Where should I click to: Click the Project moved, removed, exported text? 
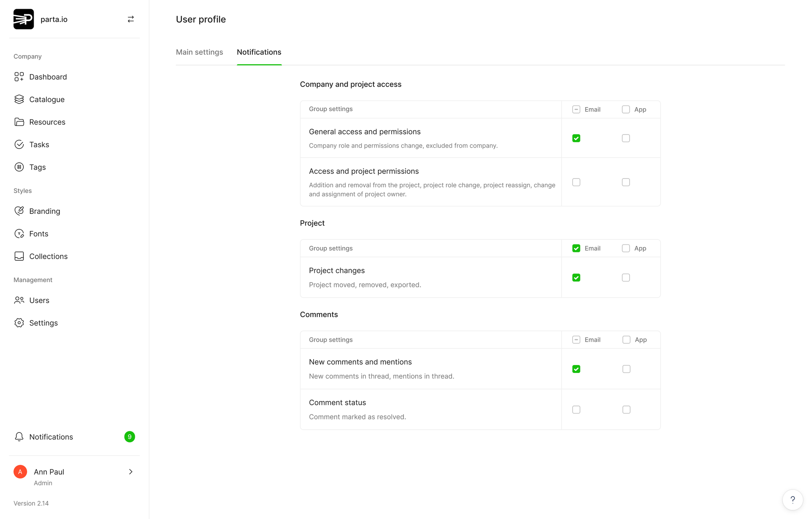tap(365, 285)
